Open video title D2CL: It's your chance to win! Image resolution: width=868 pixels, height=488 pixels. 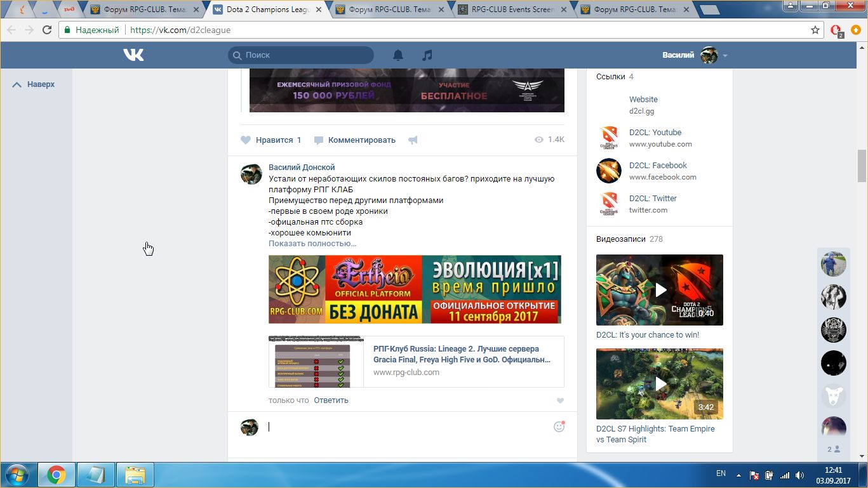[648, 335]
